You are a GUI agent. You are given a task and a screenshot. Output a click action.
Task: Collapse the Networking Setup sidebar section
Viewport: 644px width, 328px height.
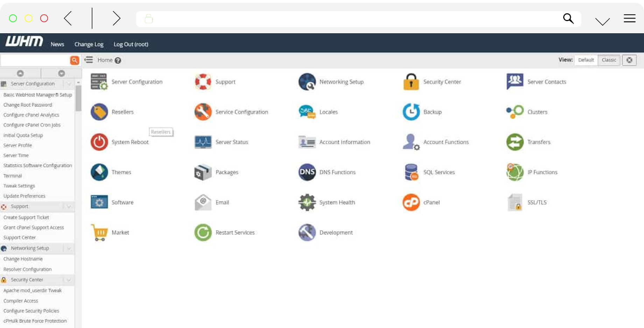(69, 248)
